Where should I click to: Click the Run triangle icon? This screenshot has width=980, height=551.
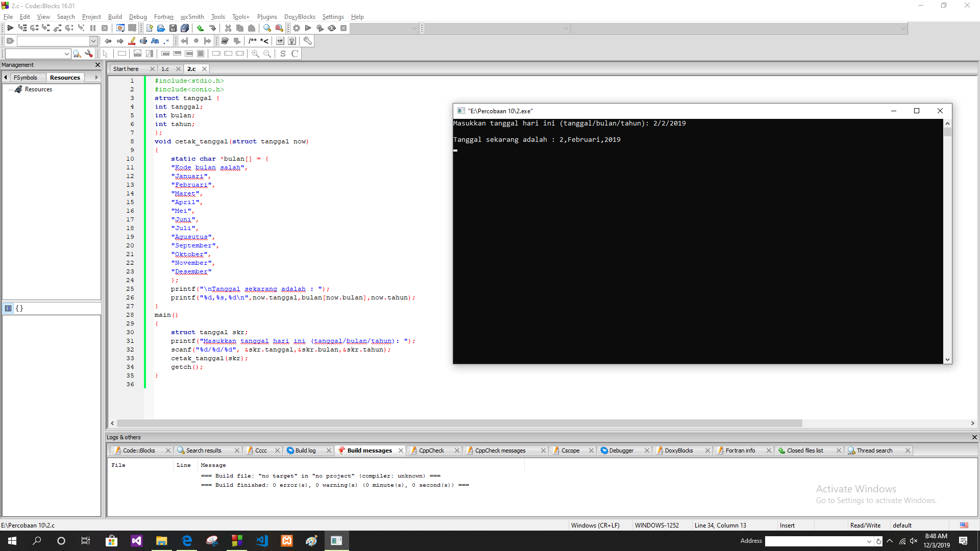(x=308, y=28)
